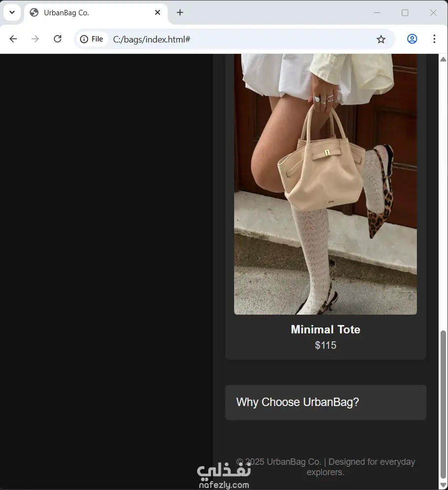The height and width of the screenshot is (490, 448).
Task: Click the Why Choose UrbanBag? heading
Action: click(297, 402)
